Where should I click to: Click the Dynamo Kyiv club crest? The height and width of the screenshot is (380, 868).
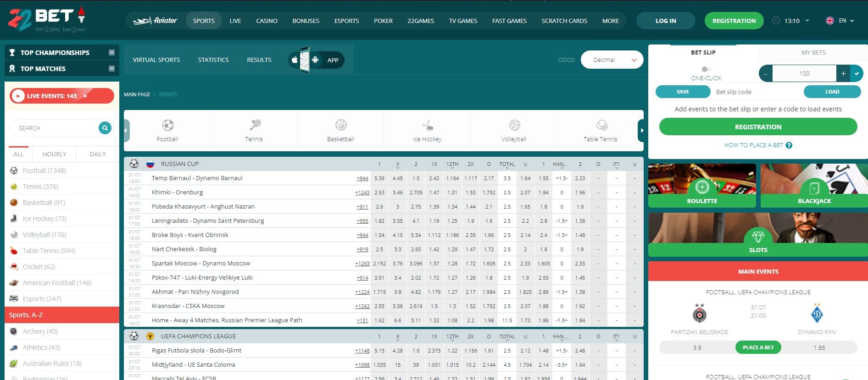[817, 314]
